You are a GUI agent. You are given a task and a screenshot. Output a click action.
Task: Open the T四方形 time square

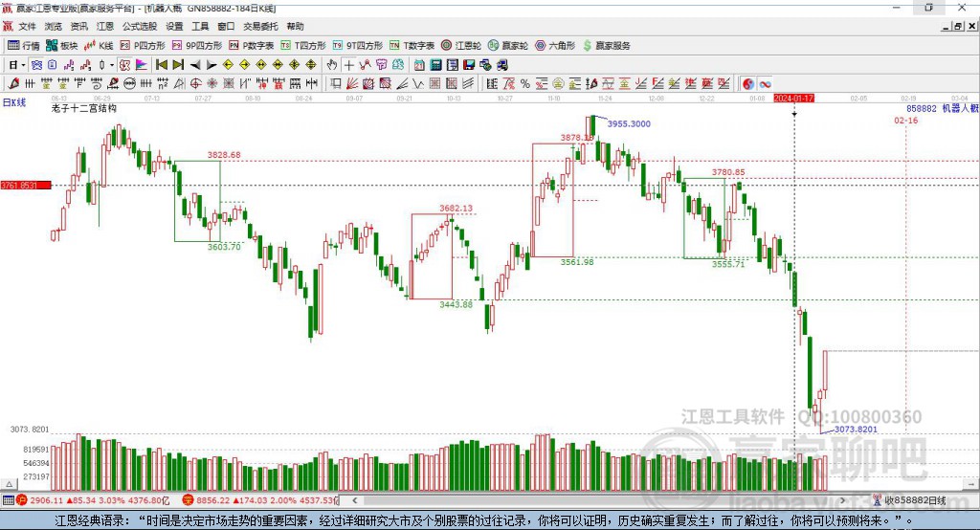click(303, 46)
